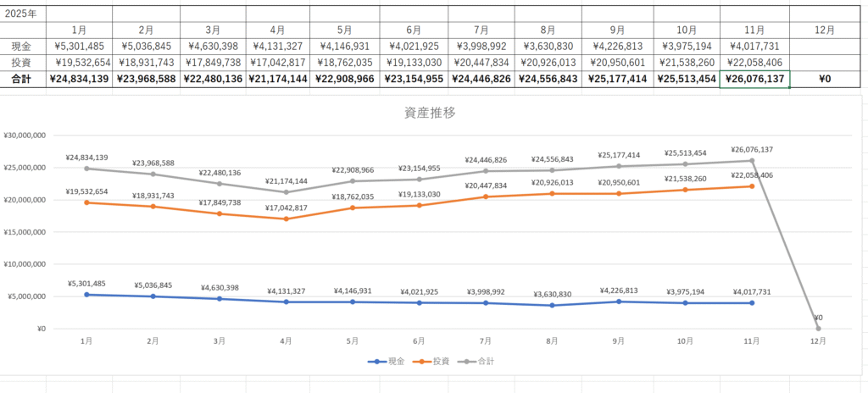Select the 1月 cash cell ¥5,301,485 in the table
This screenshot has width=868, height=393.
tap(78, 47)
